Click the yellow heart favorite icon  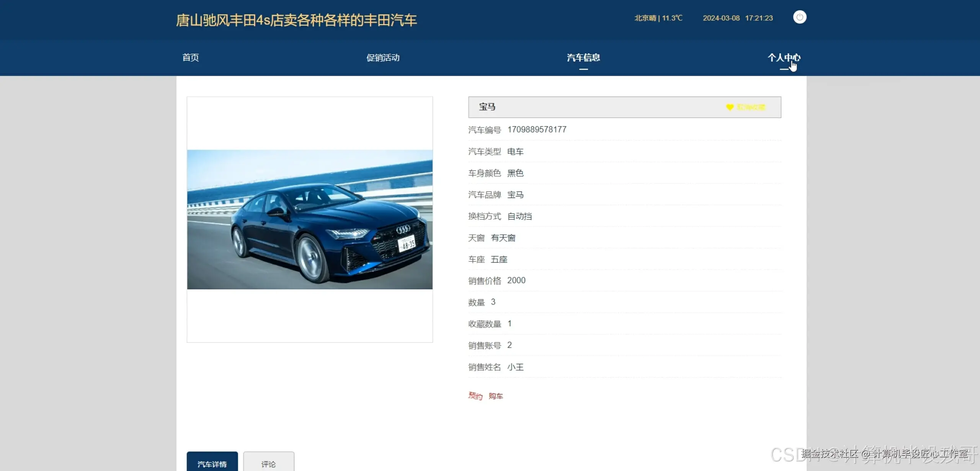pos(729,108)
